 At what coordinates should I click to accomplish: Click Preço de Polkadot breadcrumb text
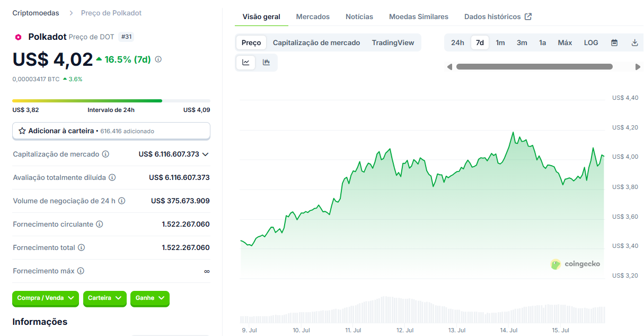[x=111, y=13]
